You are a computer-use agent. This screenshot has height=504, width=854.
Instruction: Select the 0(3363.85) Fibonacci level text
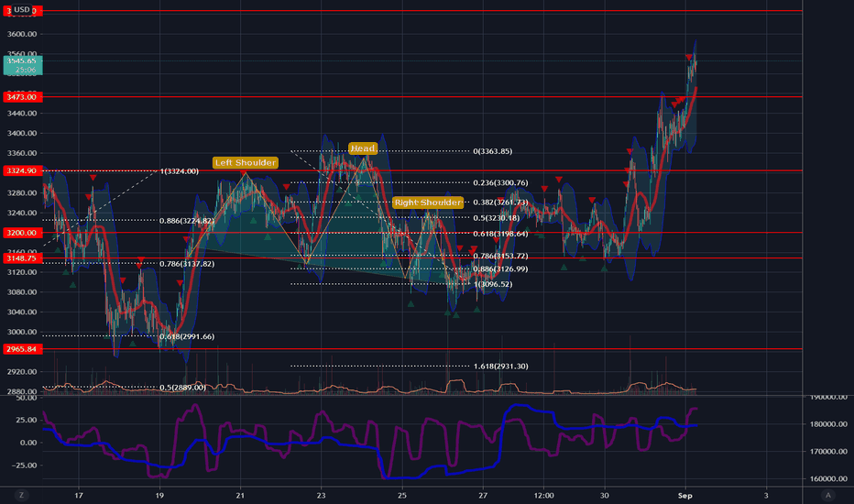pos(492,151)
